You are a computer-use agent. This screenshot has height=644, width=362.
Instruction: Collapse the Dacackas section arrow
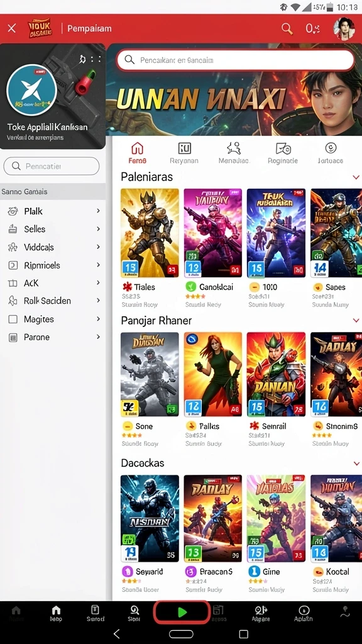click(x=356, y=464)
